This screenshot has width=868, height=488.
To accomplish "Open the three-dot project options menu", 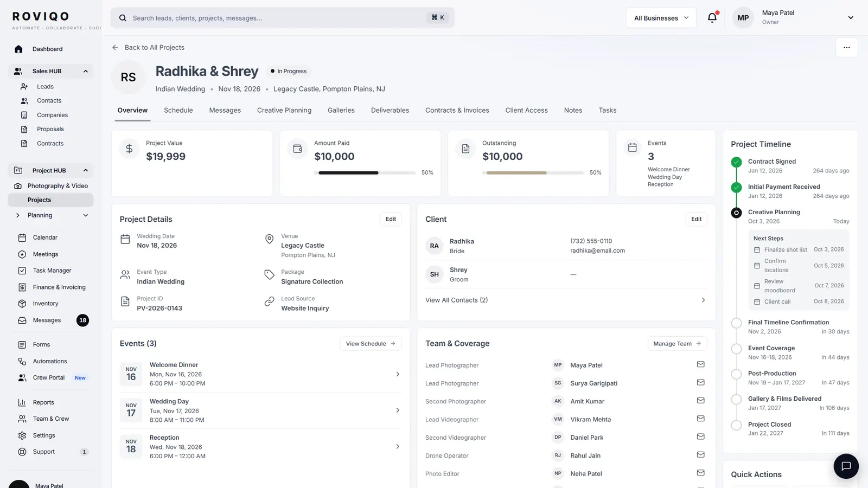I will 846,48.
